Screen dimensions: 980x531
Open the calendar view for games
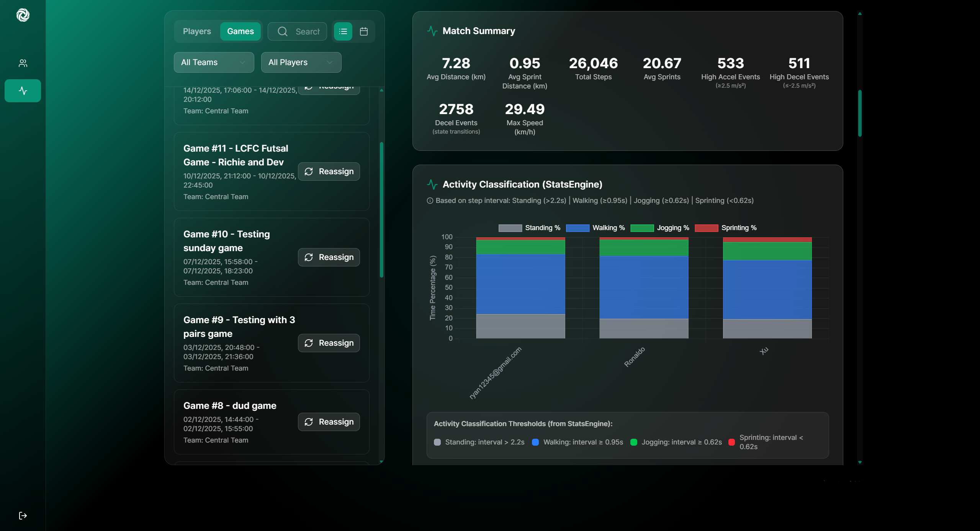(x=363, y=31)
